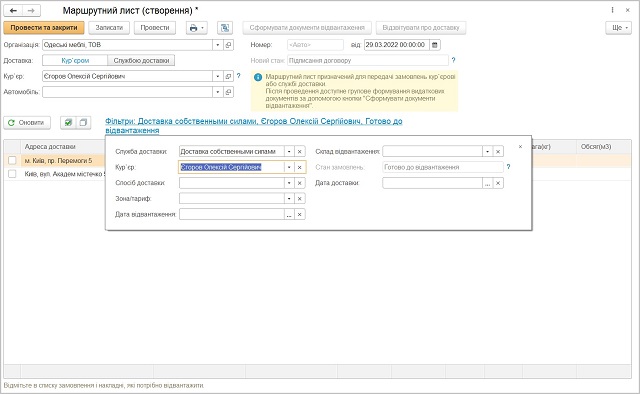Clear the Дата відвантаження filter
The image size is (640, 394).
coord(300,215)
